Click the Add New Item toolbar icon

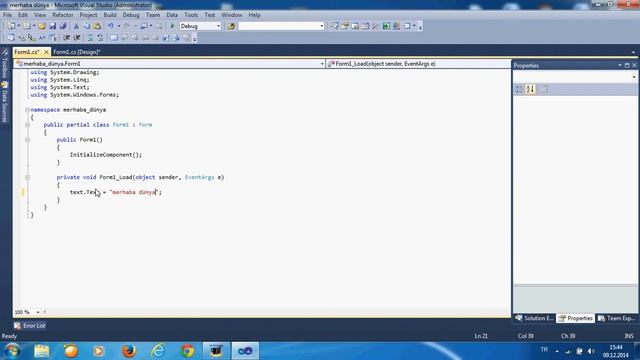[x=27, y=26]
